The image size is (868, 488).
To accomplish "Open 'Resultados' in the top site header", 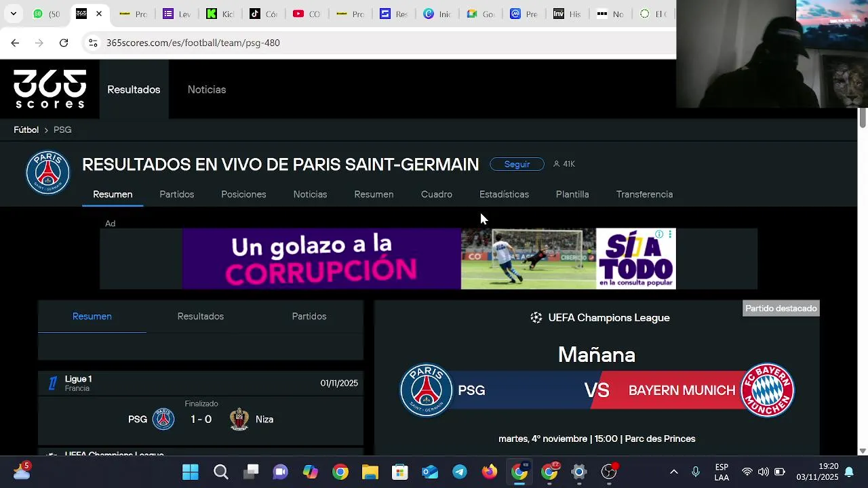I will click(134, 89).
